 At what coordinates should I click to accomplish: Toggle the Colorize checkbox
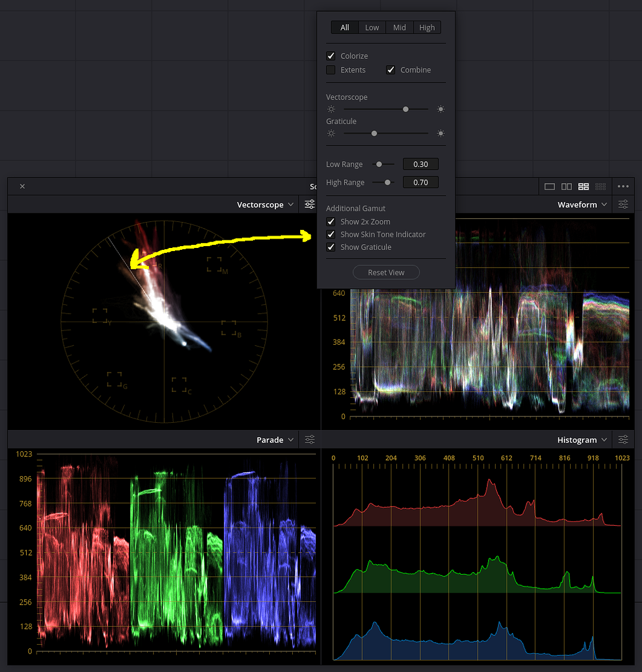click(x=331, y=55)
